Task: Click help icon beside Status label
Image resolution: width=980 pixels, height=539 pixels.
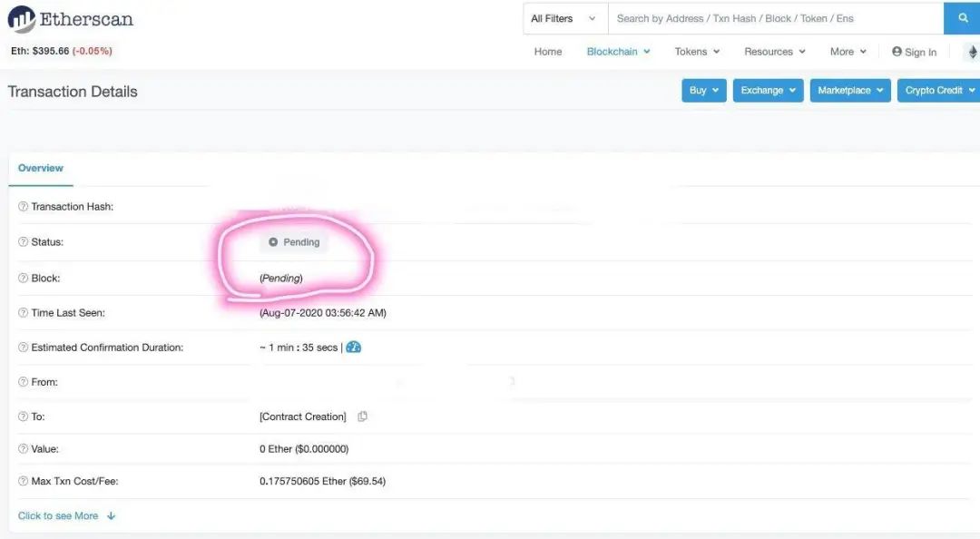Action: click(24, 242)
